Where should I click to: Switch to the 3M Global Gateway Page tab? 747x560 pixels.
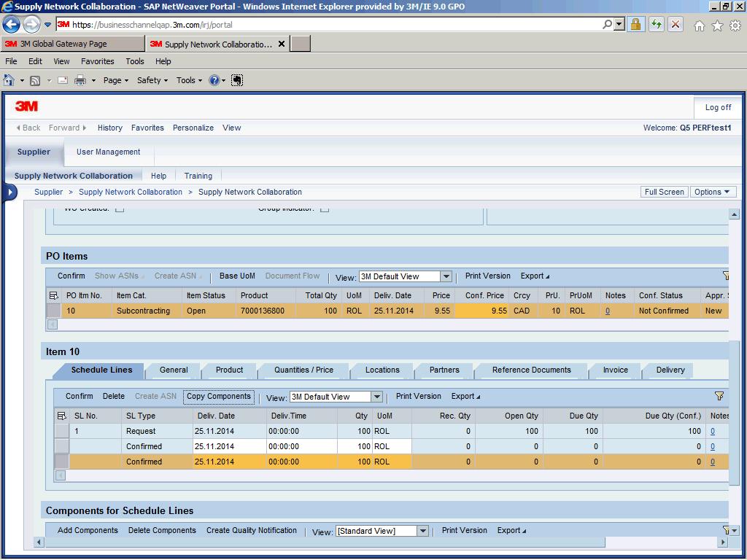point(72,44)
